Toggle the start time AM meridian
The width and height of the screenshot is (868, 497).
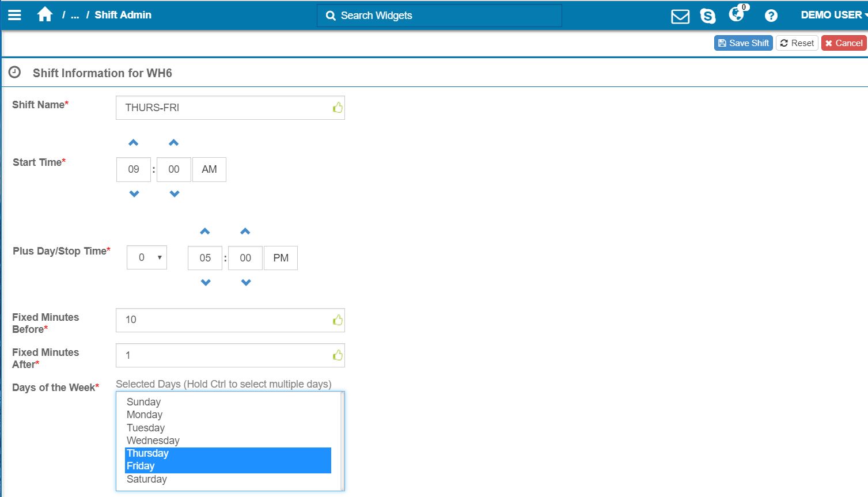[x=209, y=169]
